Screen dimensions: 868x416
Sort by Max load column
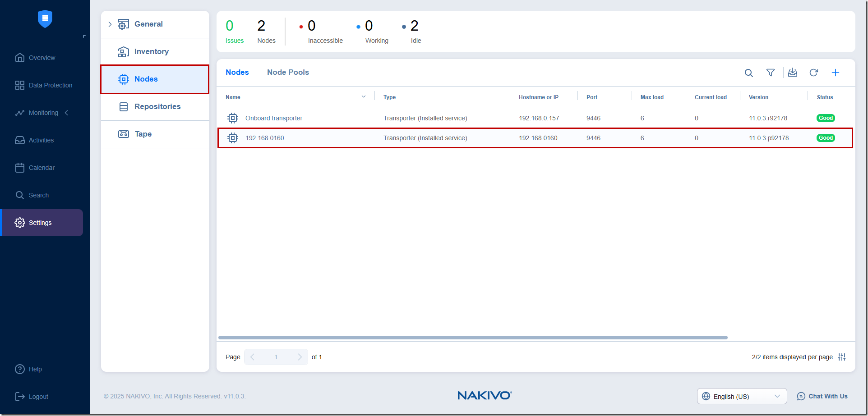pos(652,97)
